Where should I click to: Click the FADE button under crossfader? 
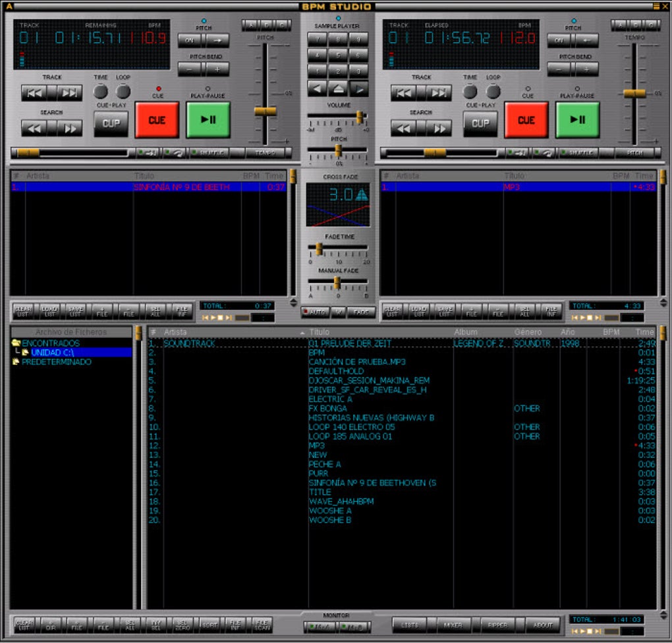(x=361, y=312)
